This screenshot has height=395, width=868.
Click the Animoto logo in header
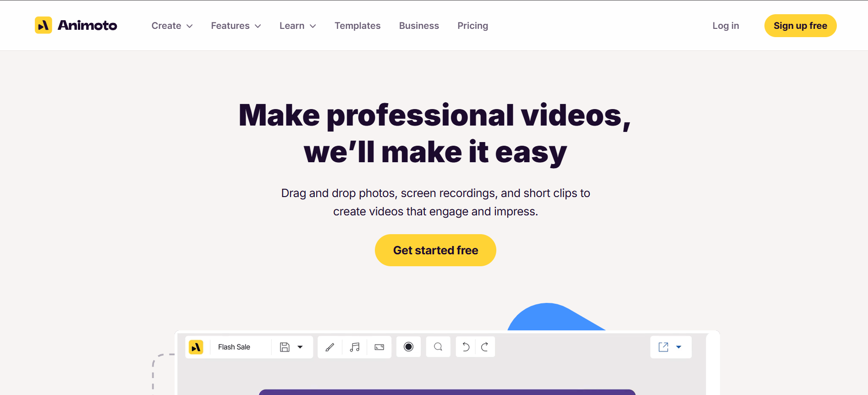pyautogui.click(x=76, y=25)
